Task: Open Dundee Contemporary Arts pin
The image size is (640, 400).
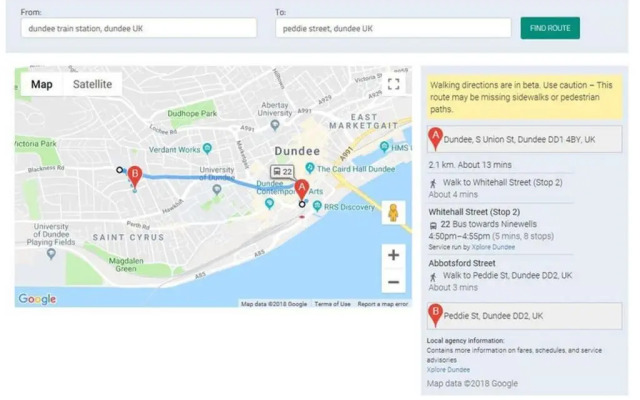Action: coord(269,203)
